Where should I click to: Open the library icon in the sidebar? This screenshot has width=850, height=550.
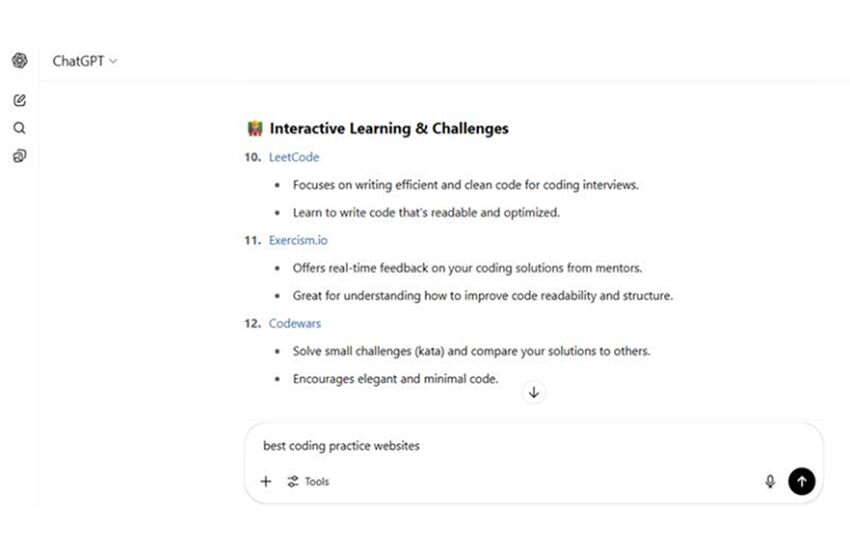click(x=19, y=156)
